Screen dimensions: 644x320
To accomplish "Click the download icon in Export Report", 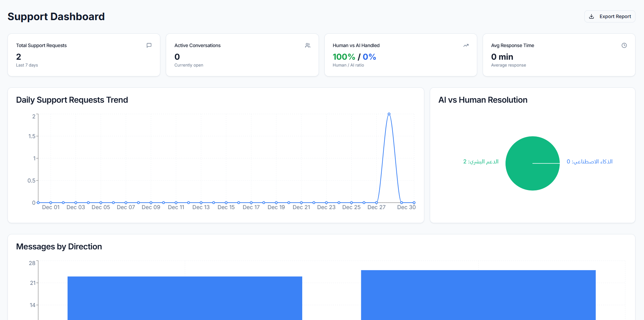I will click(x=591, y=16).
